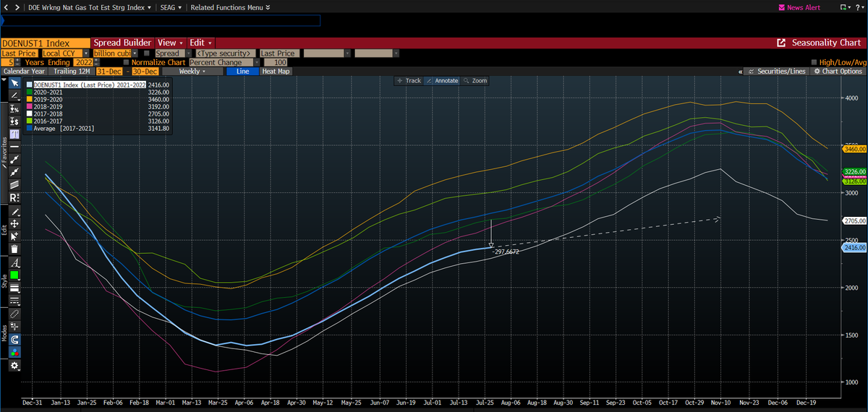Image resolution: width=868 pixels, height=412 pixels.
Task: Open the line thickness style tool
Action: tap(14, 288)
